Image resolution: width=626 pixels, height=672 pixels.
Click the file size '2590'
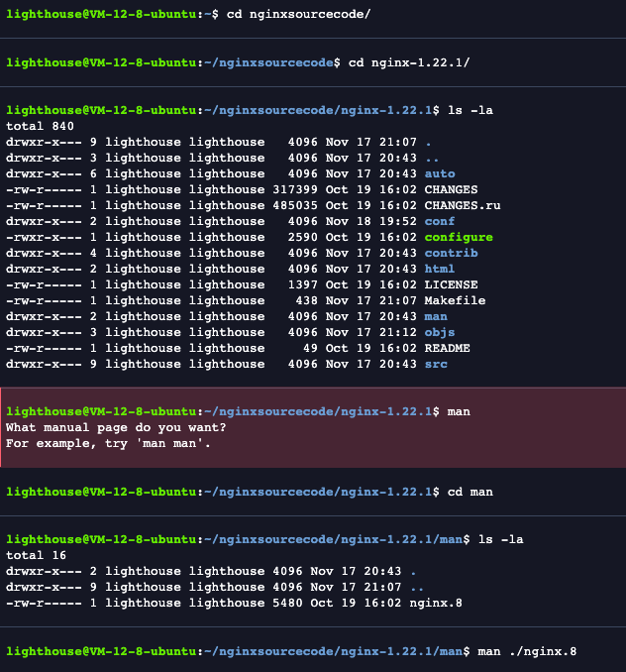pos(303,237)
